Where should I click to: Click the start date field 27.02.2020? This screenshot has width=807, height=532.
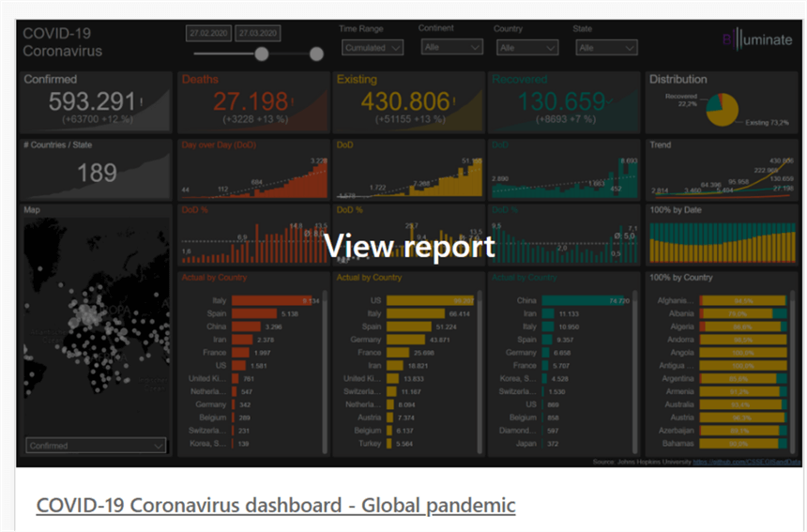coord(208,33)
